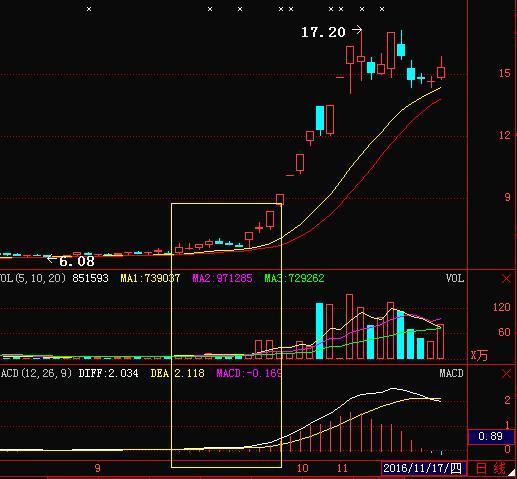Screen dimensions: 517x479
Task: Select the MA3:729262 volume average label
Action: [294, 278]
